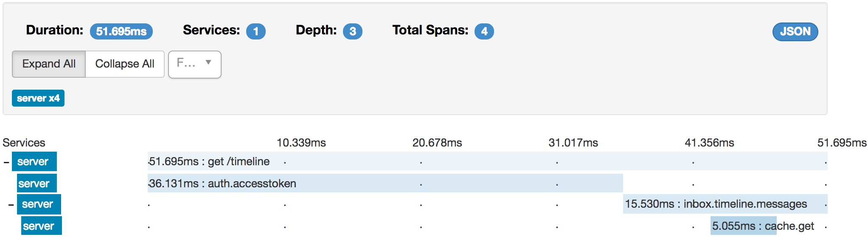Click the server label for cache.get row
This screenshot has height=237, width=868.
(41, 226)
